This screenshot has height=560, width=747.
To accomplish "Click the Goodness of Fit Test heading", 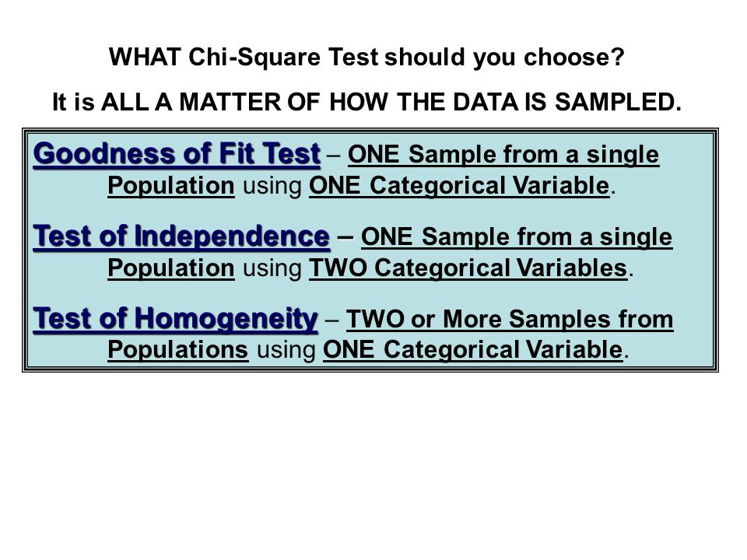I will (x=177, y=154).
